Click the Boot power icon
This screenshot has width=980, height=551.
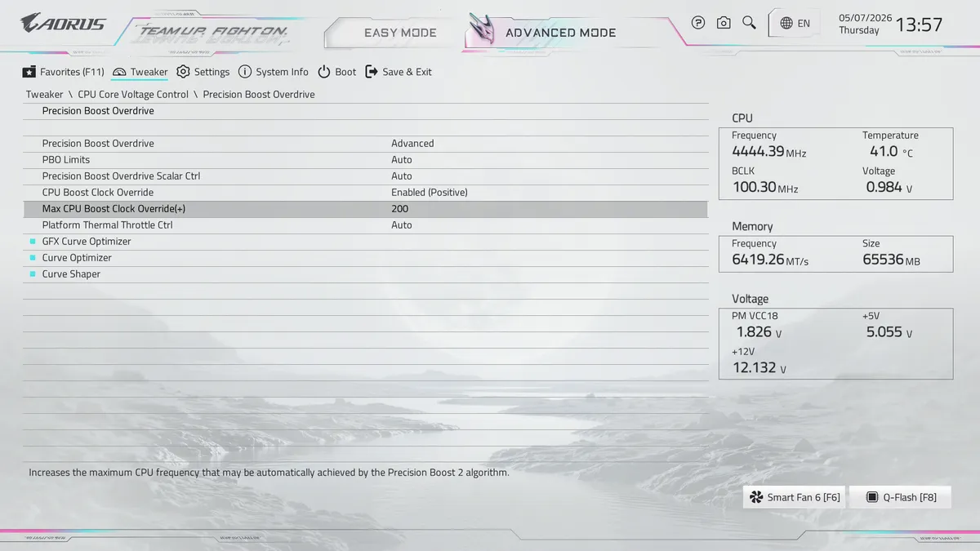(324, 72)
